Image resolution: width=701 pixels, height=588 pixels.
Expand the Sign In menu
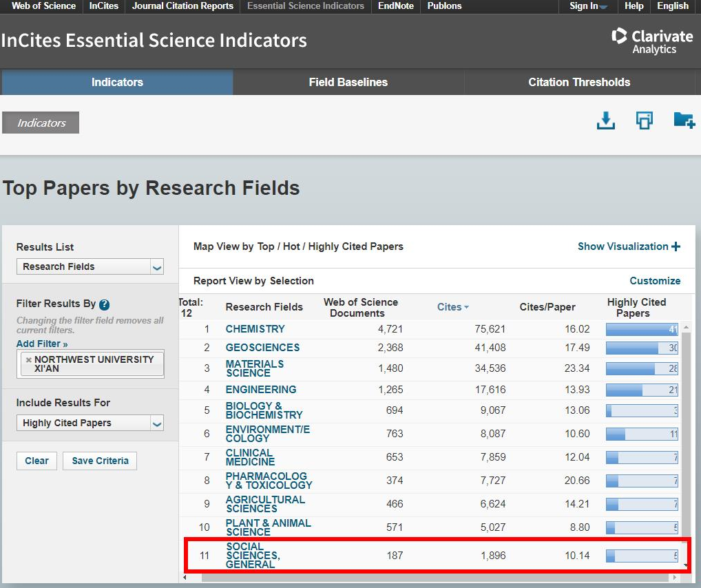(588, 6)
